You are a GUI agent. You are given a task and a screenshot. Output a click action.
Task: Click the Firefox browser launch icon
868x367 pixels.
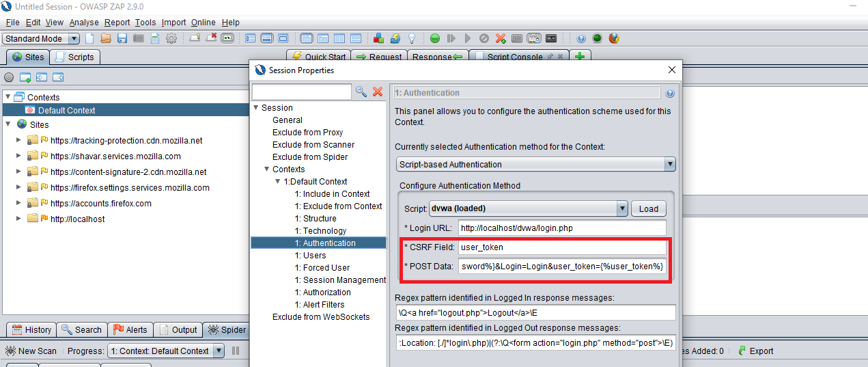tap(614, 39)
